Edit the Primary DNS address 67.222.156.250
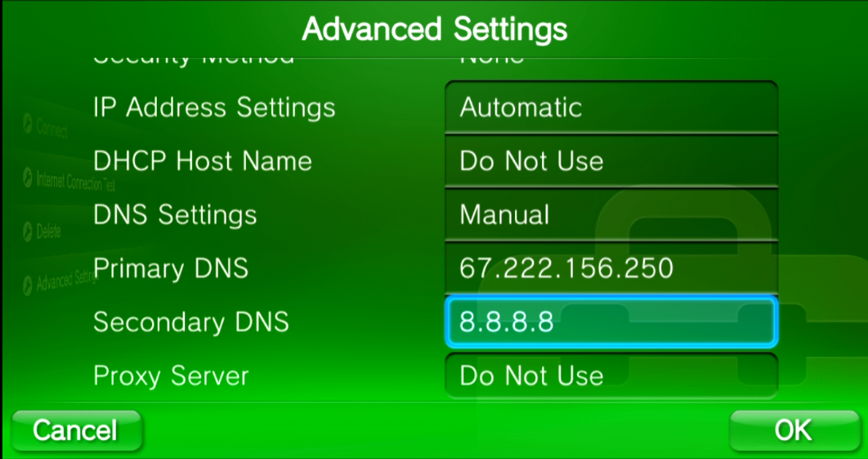 (611, 268)
